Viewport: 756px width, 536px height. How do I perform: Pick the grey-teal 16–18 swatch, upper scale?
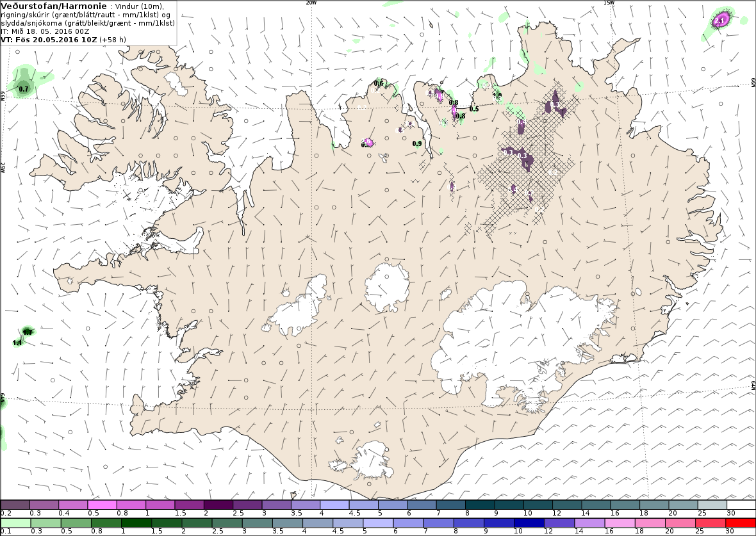[625, 505]
